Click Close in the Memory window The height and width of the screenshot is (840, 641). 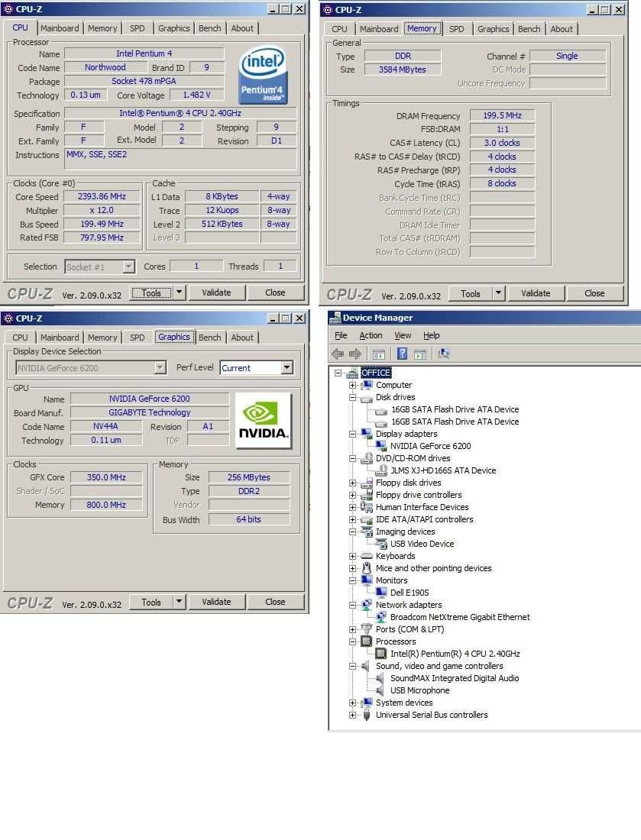point(594,293)
